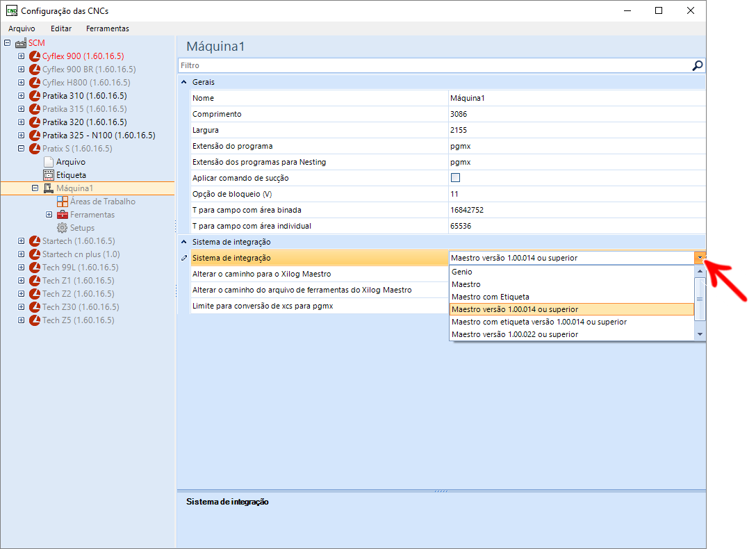Expand the Ferramentas tree node
Viewport: 756px width, 549px height.
point(49,215)
